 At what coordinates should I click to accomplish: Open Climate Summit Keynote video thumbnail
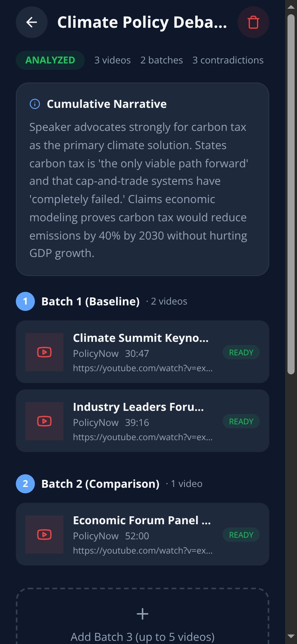pos(44,352)
